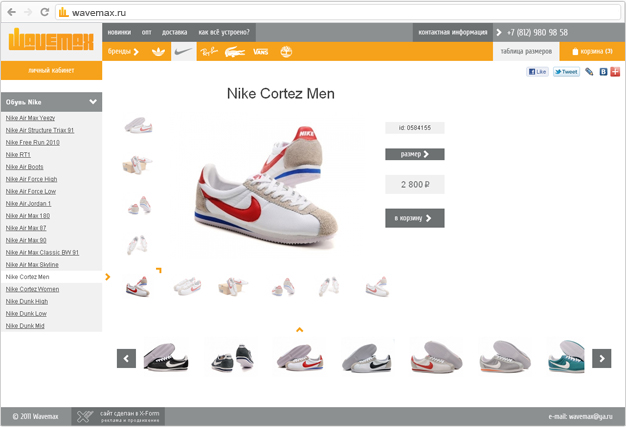Open Nike Air Max 180 link
The height and width of the screenshot is (427, 626).
click(28, 216)
